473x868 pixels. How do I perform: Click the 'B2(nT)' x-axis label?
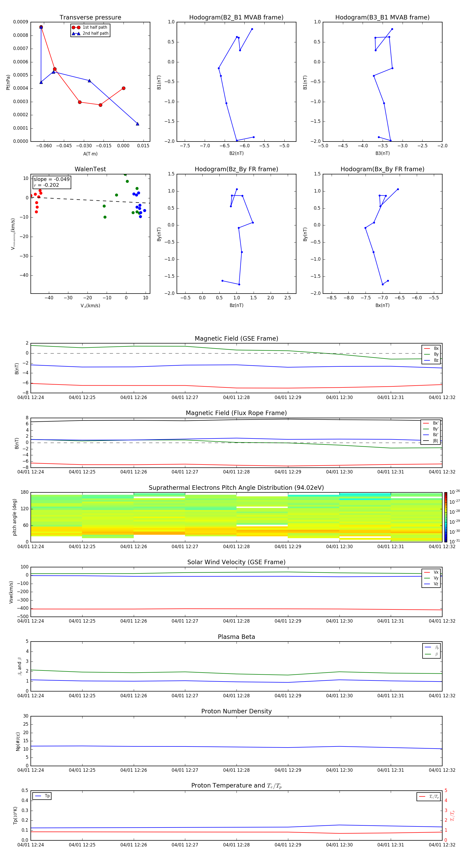point(236,153)
